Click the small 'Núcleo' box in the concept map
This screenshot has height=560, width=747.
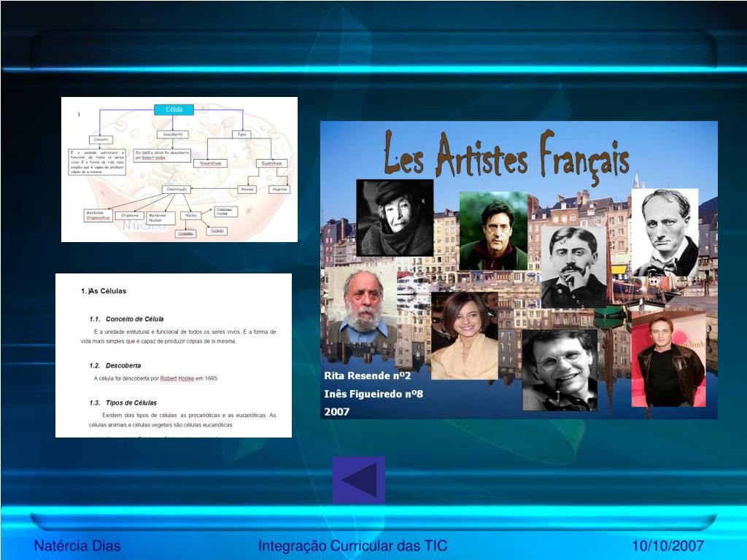(191, 216)
